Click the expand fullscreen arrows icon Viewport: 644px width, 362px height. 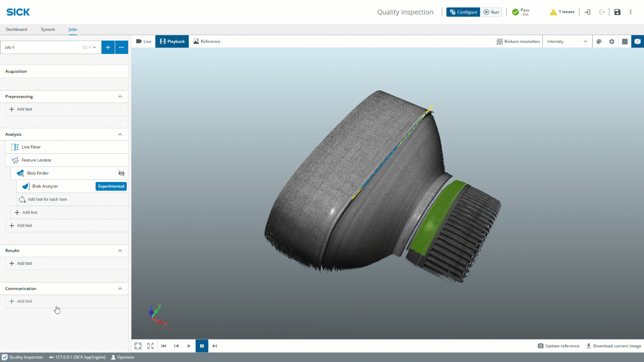pyautogui.click(x=150, y=346)
